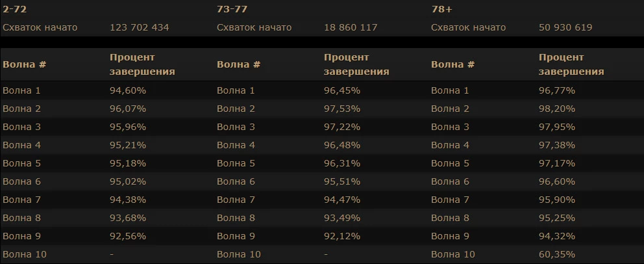Select the 98,20% completion cell
Viewport: 644px width, 264px height.
557,109
